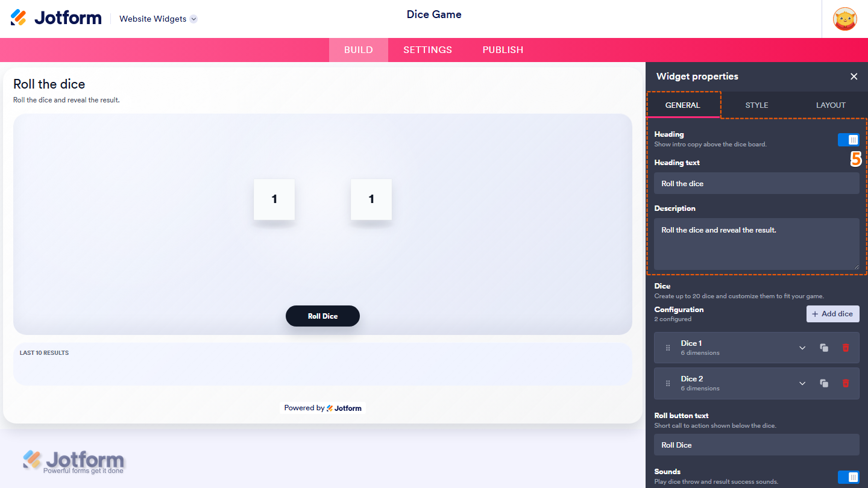Click the Roll button text input
The image size is (868, 488).
756,445
